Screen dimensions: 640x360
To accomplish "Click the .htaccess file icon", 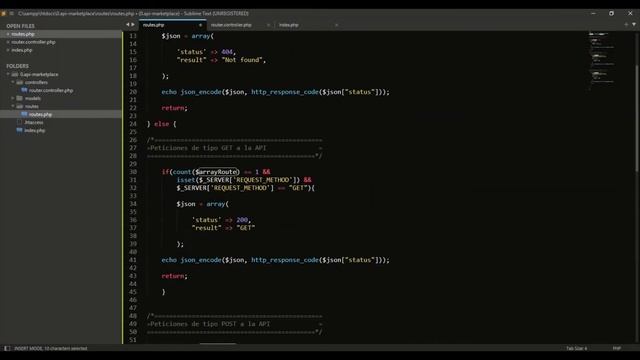I will [x=20, y=122].
